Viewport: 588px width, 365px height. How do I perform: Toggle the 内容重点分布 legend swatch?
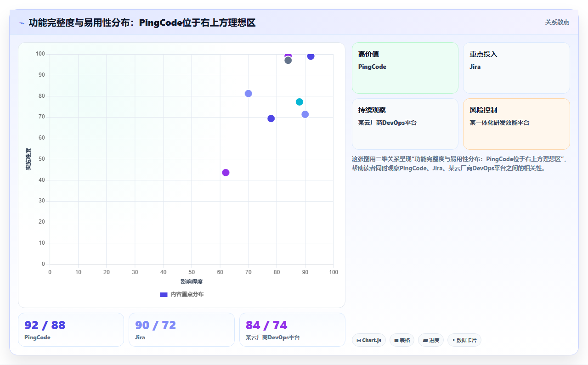click(164, 294)
